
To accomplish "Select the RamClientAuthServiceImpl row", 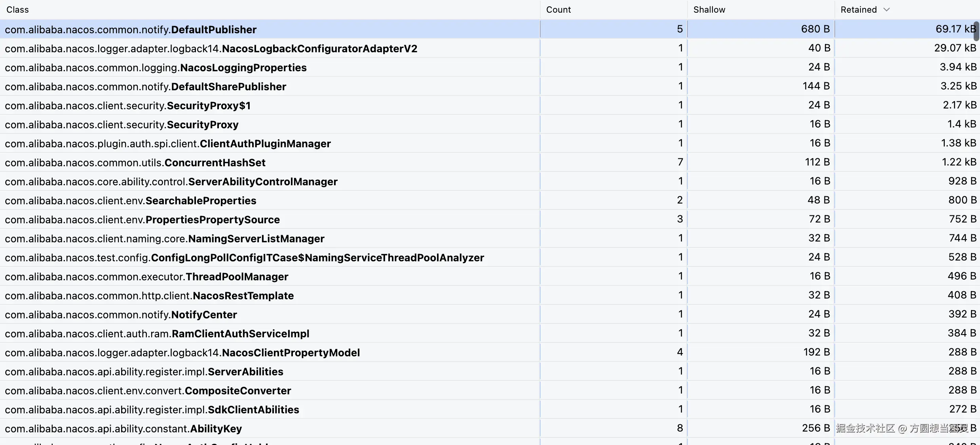I will 490,333.
